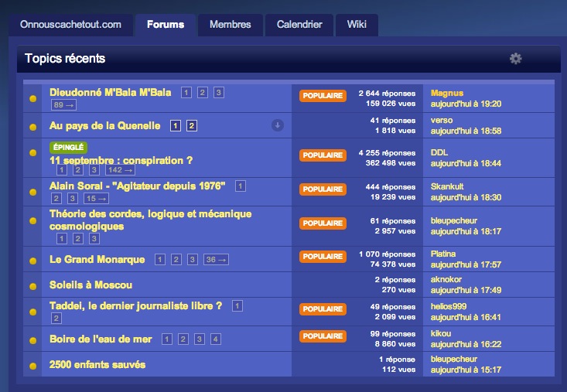Open topic Alain Soral - Agitateur depuis 1976

point(138,186)
